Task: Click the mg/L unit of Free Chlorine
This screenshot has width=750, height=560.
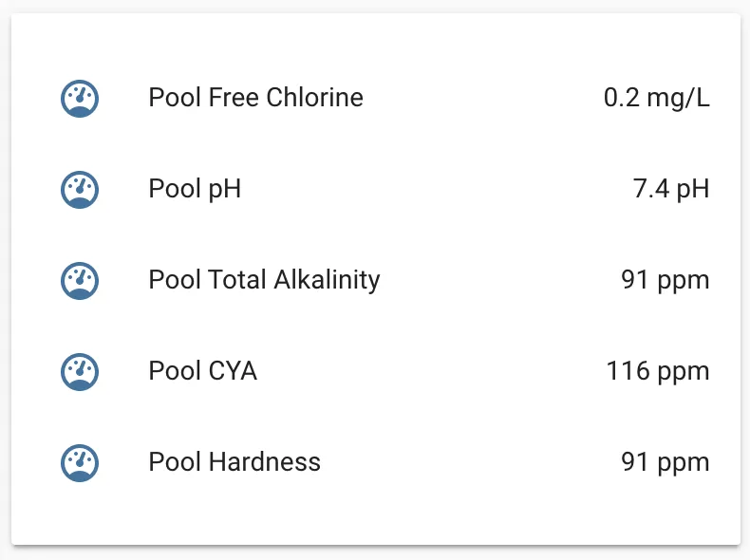Action: pos(678,98)
